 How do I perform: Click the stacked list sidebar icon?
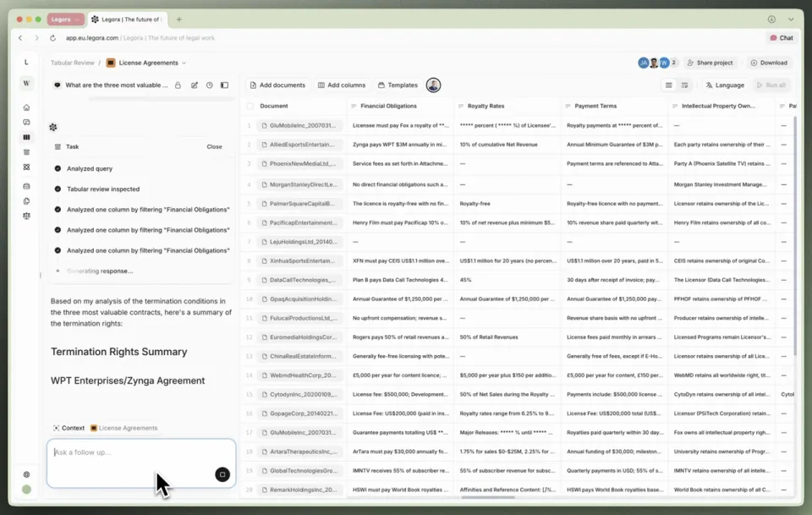(26, 152)
